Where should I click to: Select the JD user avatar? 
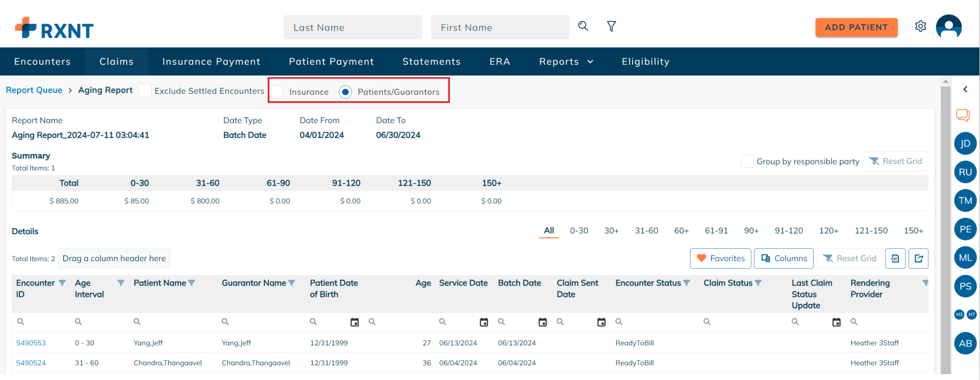(965, 143)
